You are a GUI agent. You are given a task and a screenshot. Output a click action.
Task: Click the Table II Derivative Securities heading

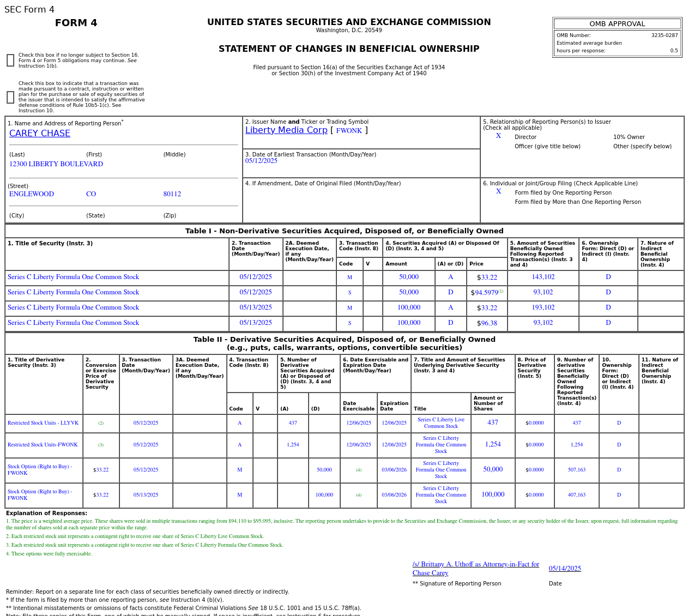pyautogui.click(x=344, y=343)
